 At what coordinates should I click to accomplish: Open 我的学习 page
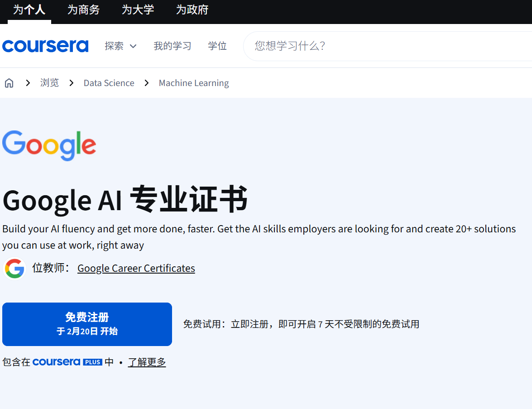click(173, 46)
